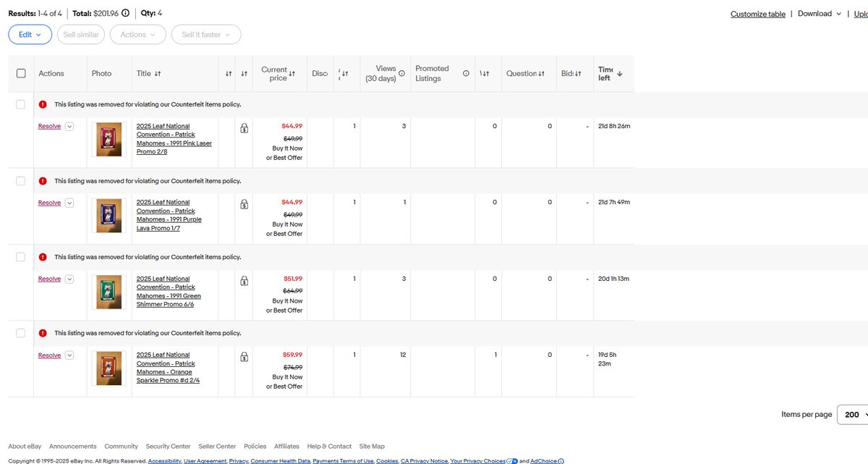Expand Resolve options arrow for Pink Laser listing
Screen dimensions: 868x464
click(69, 127)
